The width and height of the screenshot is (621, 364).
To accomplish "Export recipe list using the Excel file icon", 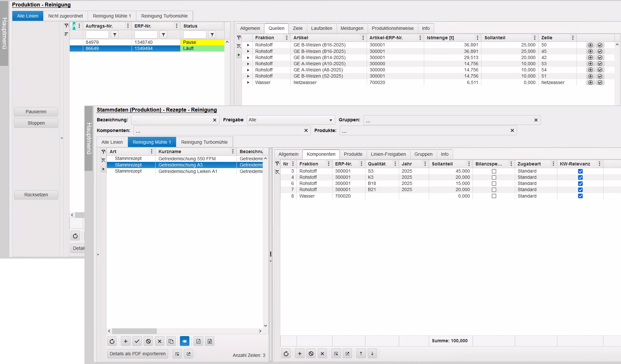I will [210, 341].
